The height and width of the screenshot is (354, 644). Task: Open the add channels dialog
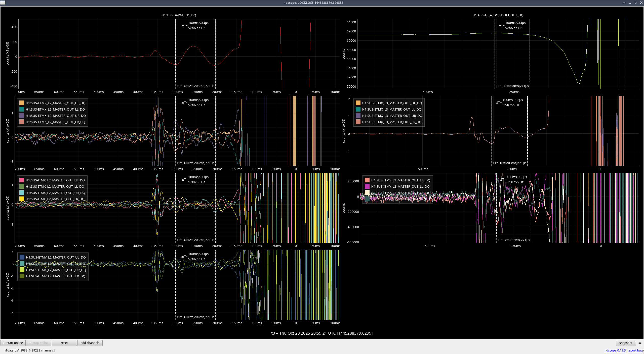click(x=90, y=343)
